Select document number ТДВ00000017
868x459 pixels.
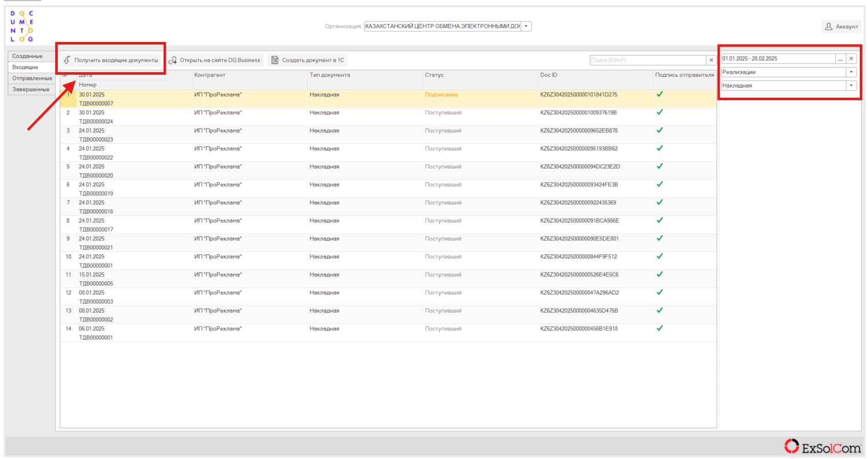click(96, 230)
